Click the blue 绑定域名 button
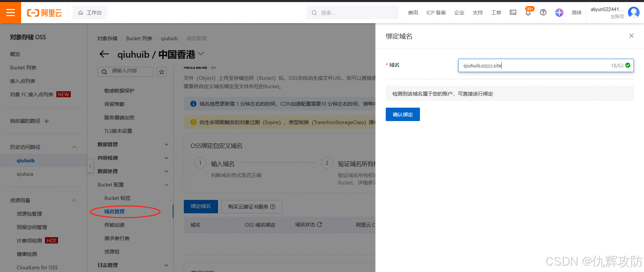Screen dimensions: 644x272 click(x=201, y=206)
